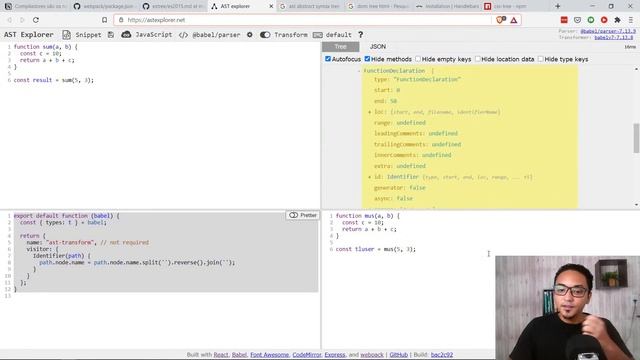Open the build hash footer link

click(x=442, y=355)
